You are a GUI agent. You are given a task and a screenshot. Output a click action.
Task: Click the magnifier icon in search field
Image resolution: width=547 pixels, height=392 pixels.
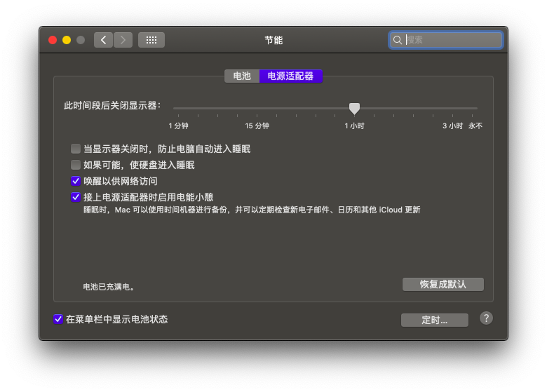click(x=398, y=40)
